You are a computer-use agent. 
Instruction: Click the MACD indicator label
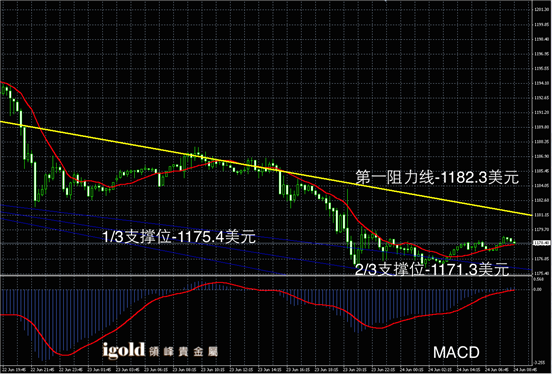click(x=456, y=352)
